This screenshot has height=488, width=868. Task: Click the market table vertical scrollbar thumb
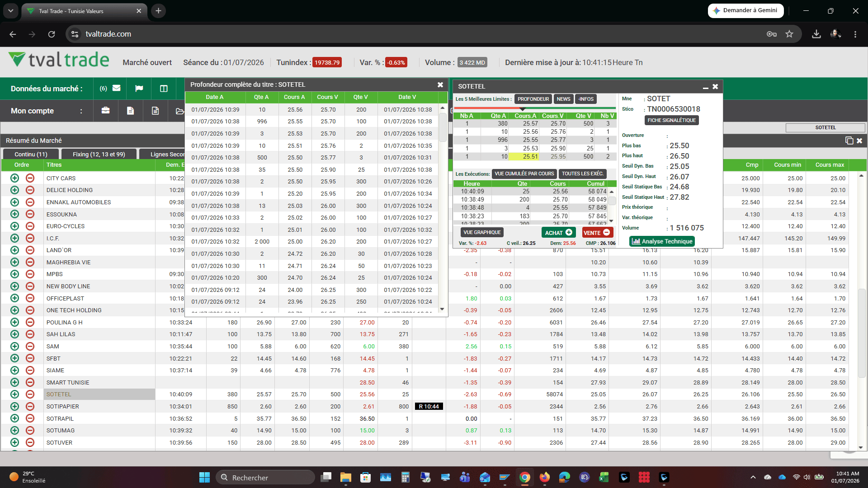point(861,333)
